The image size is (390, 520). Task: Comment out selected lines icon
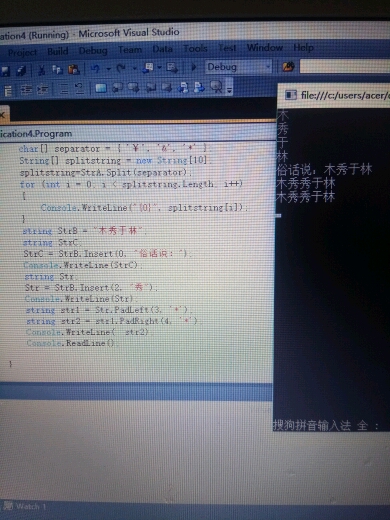[x=63, y=89]
